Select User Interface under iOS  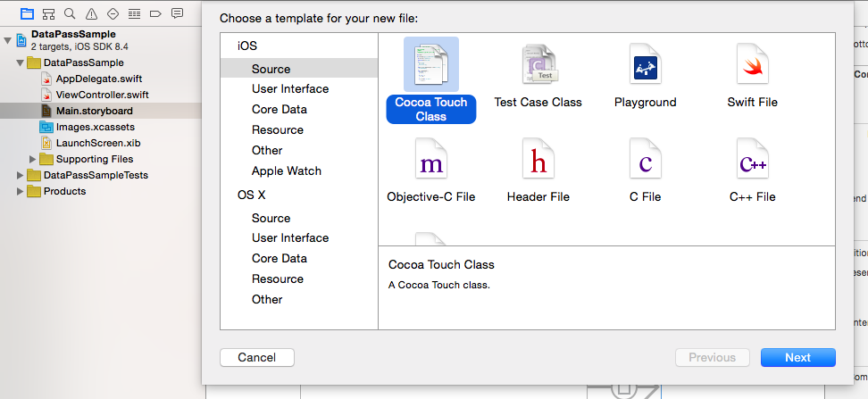(x=289, y=89)
